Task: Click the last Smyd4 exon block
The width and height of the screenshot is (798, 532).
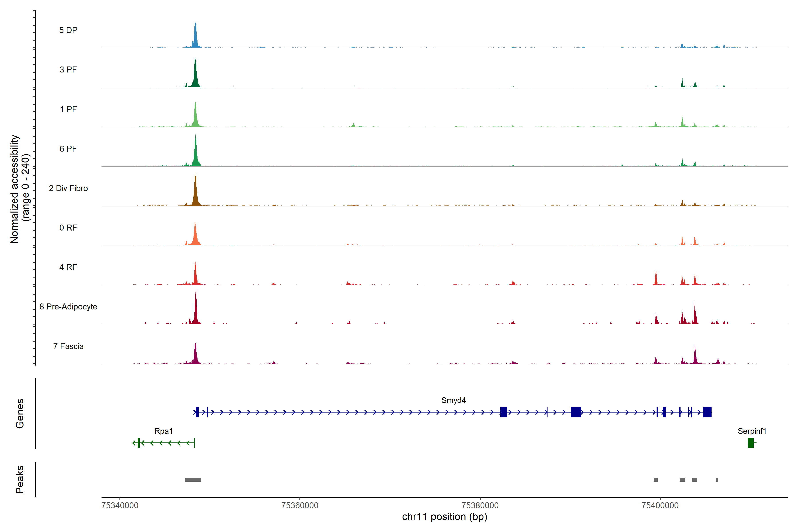Action: point(707,412)
